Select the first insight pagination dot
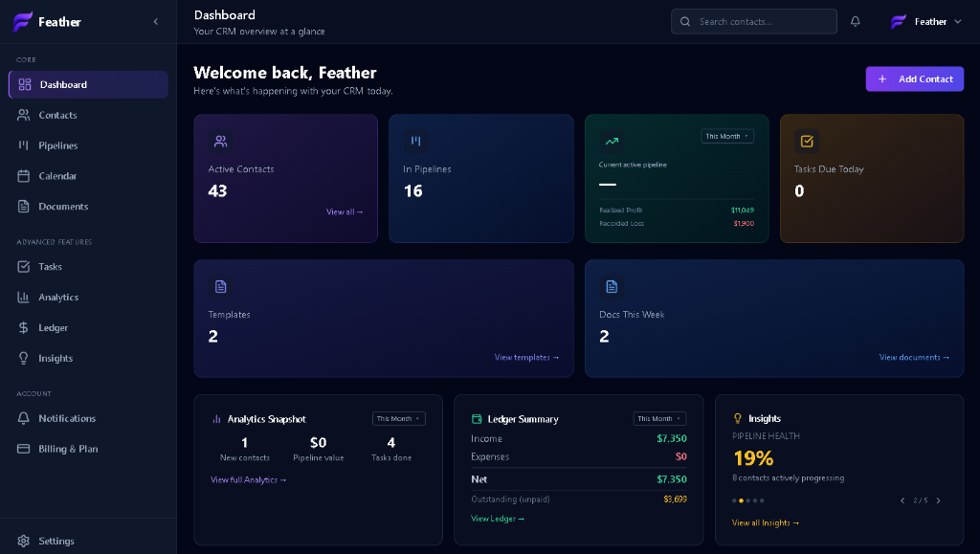This screenshot has width=980, height=554. point(734,500)
